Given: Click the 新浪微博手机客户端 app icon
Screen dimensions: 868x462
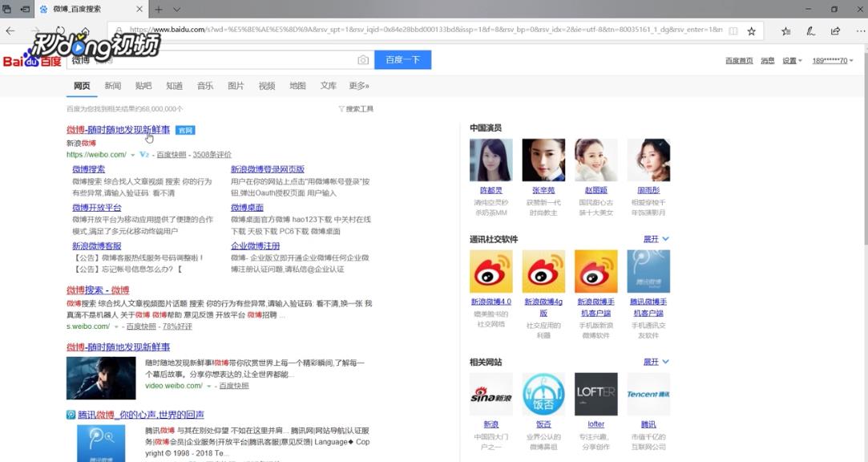Looking at the screenshot, I should coord(596,271).
